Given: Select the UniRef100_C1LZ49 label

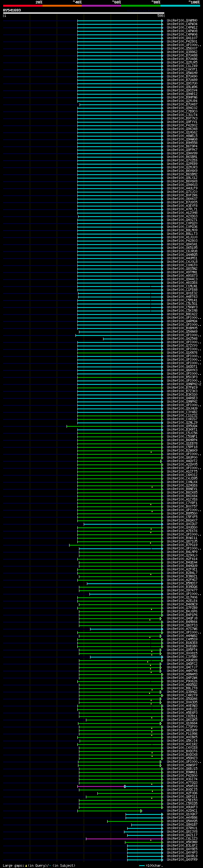Looking at the screenshot, I should pyautogui.click(x=182, y=66).
